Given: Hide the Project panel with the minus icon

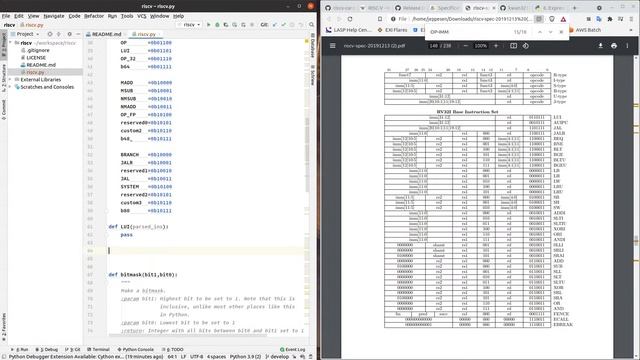Looking at the screenshot, I should [78, 34].
